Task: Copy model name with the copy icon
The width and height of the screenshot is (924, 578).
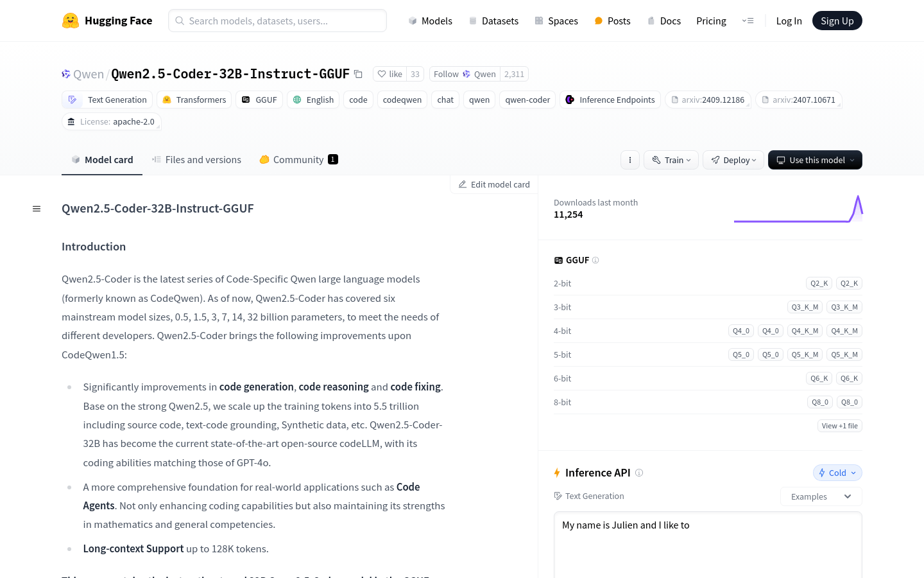Action: 359,74
